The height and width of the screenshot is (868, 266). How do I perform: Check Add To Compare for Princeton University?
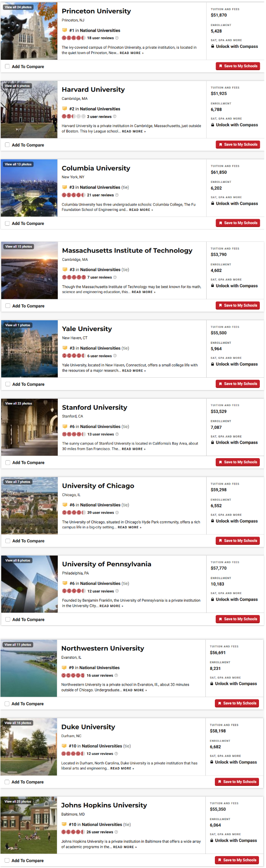[x=7, y=66]
